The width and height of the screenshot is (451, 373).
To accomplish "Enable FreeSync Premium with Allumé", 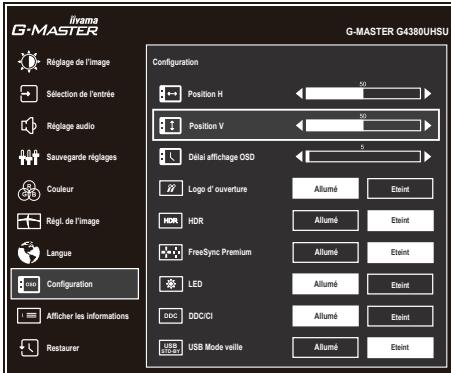I will click(x=325, y=252).
